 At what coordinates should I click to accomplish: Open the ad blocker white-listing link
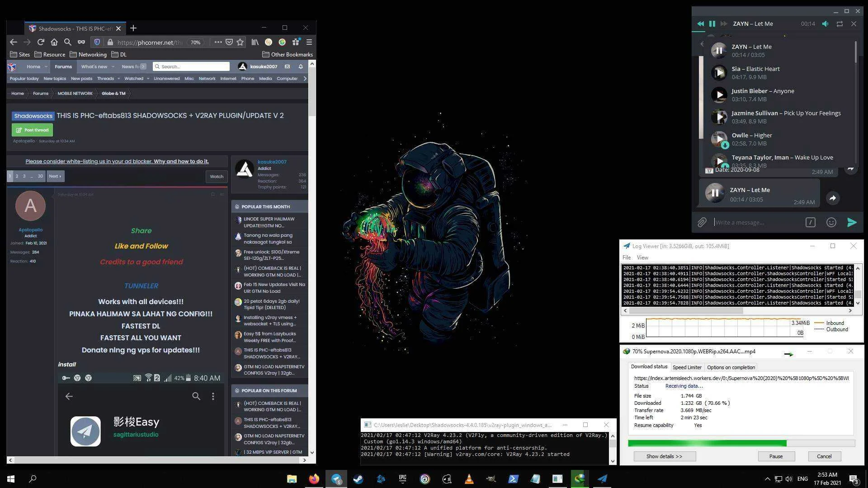click(117, 161)
